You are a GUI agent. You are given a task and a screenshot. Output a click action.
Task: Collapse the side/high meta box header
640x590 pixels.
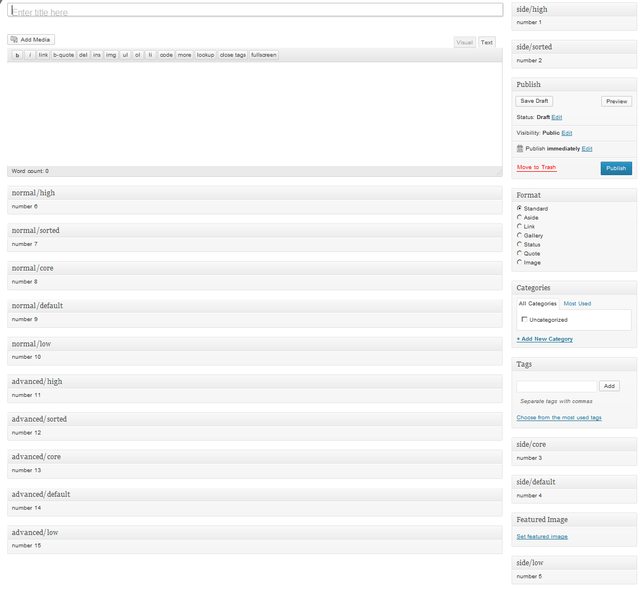[x=574, y=9]
